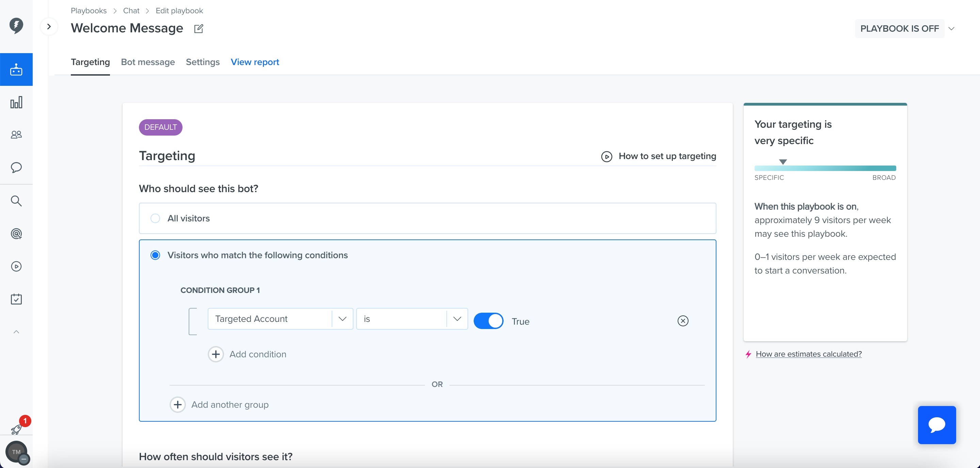This screenshot has height=468, width=980.
Task: Click the Search magnifier icon in sidebar
Action: tap(16, 201)
